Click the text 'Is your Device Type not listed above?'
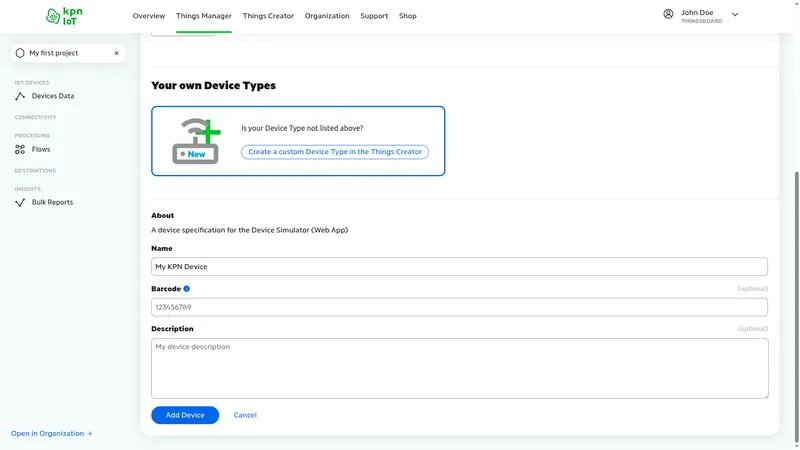800x450 pixels. point(302,128)
